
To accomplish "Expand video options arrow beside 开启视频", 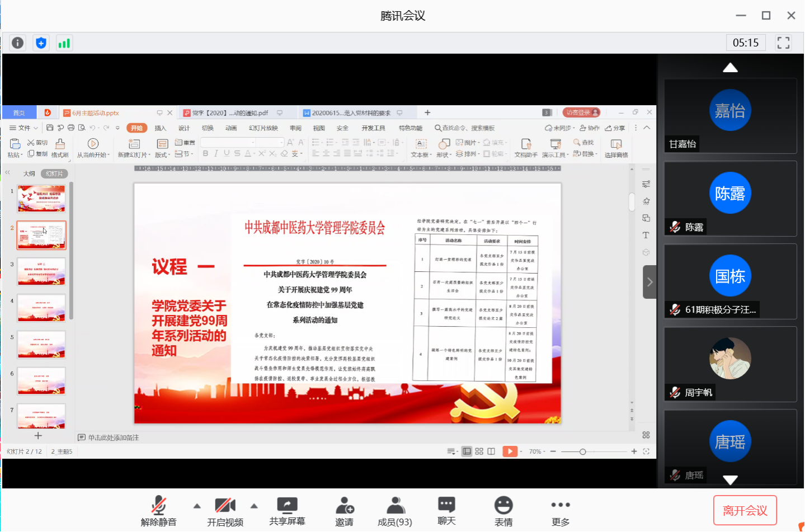I will [254, 506].
